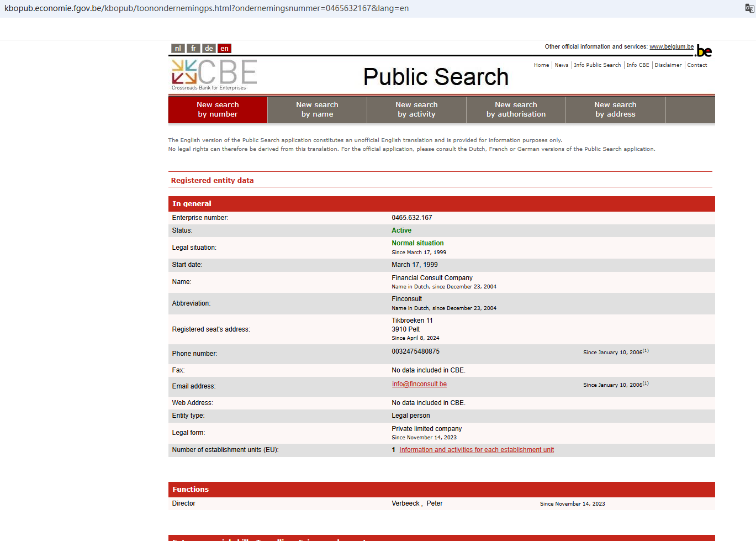The width and height of the screenshot is (756, 541).
Task: Click the Finconsult abbreviation value
Action: [407, 299]
